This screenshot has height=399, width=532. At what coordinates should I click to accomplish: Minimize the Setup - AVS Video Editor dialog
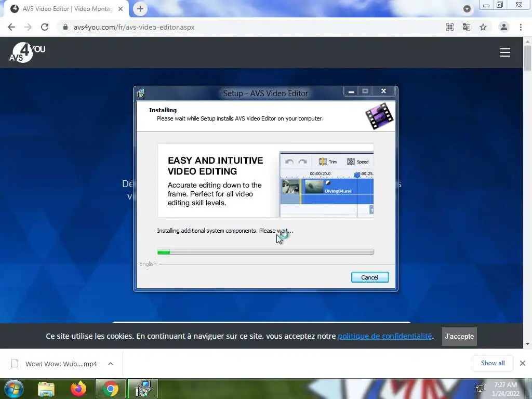(x=351, y=91)
